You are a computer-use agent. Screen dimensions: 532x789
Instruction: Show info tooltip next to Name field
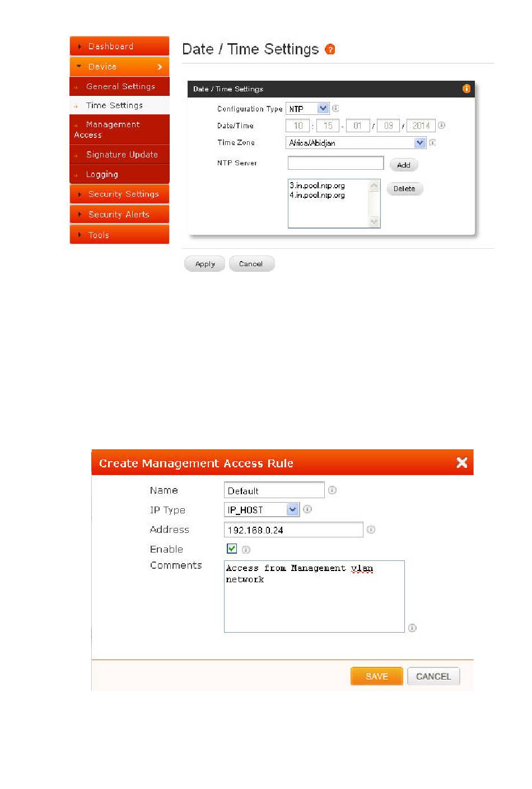click(x=332, y=490)
